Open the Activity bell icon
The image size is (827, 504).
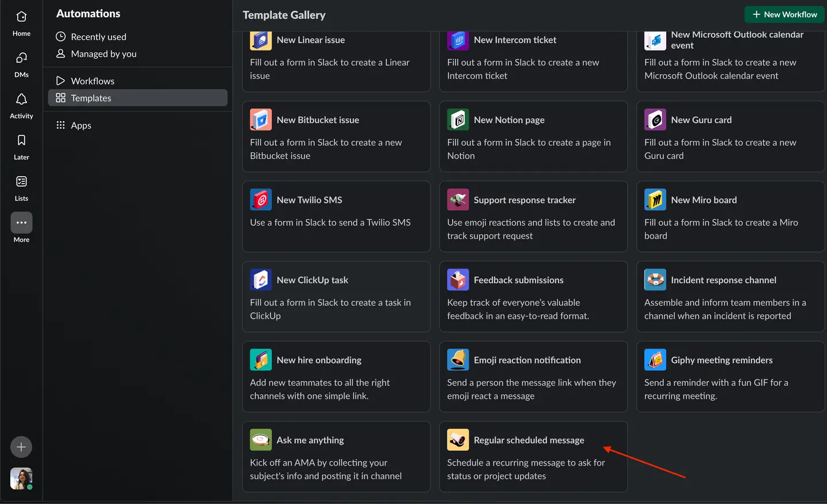(x=21, y=99)
